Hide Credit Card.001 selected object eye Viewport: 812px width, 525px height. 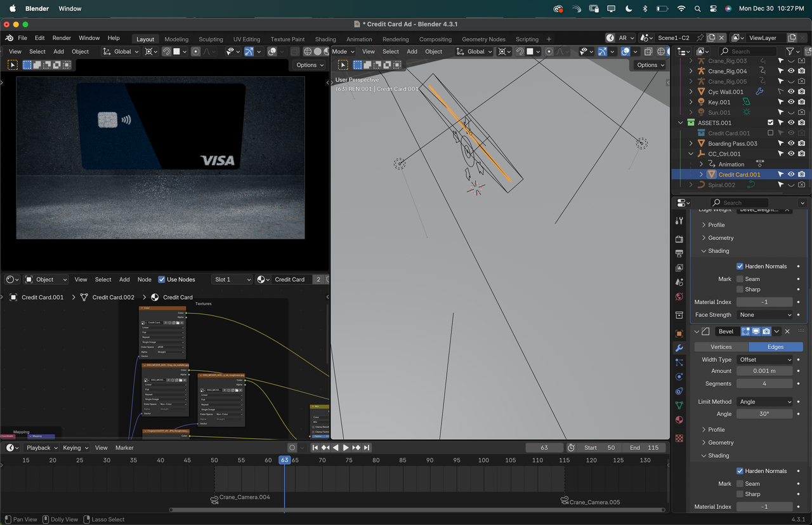pyautogui.click(x=791, y=175)
